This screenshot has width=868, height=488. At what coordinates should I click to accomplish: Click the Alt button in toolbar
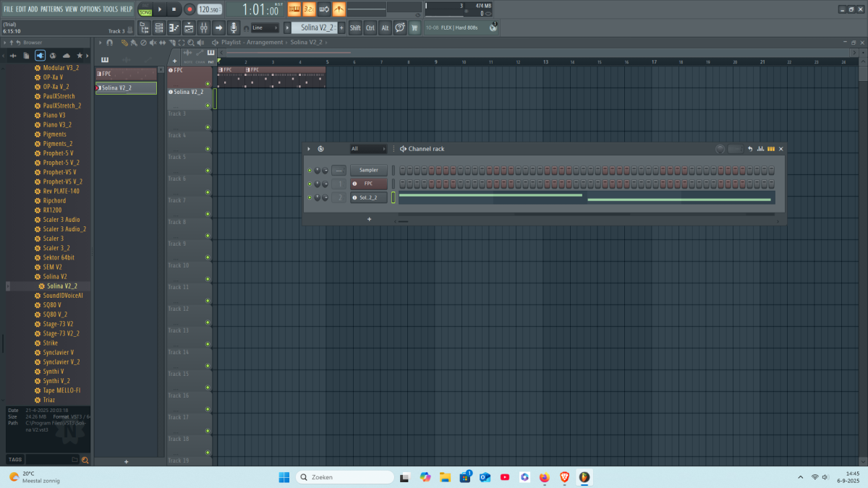(385, 27)
